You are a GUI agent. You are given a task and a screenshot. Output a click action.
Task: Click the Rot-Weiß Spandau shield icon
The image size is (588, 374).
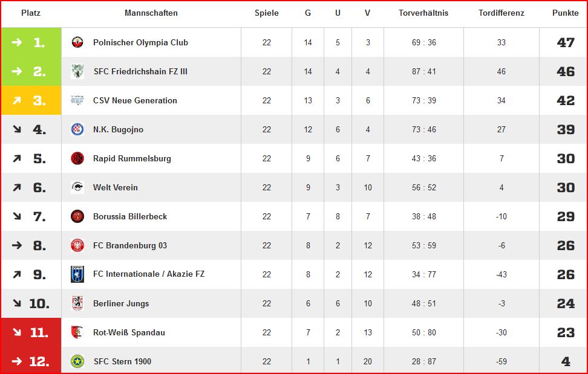(77, 332)
